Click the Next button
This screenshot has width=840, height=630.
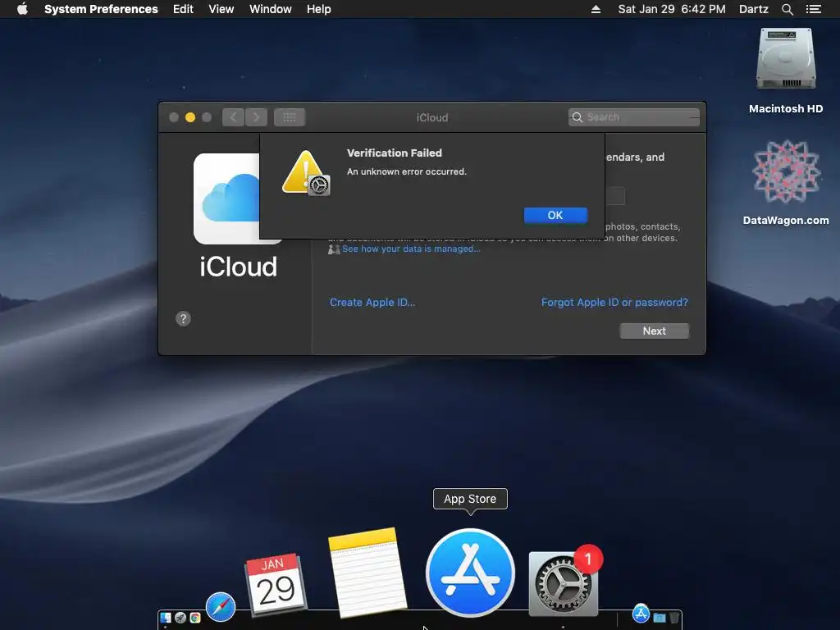tap(654, 331)
